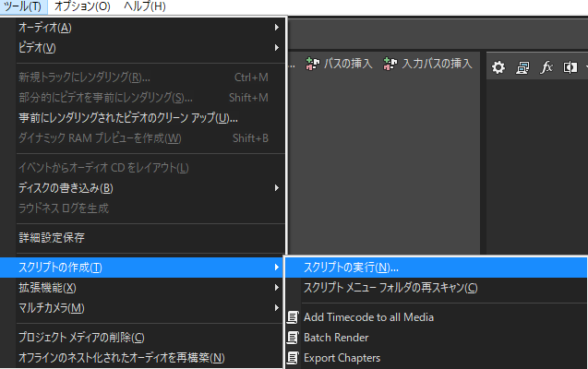Choose スクリプト メニュー フォルダの再スキャン(C)
This screenshot has height=369, width=588.
tap(436, 288)
